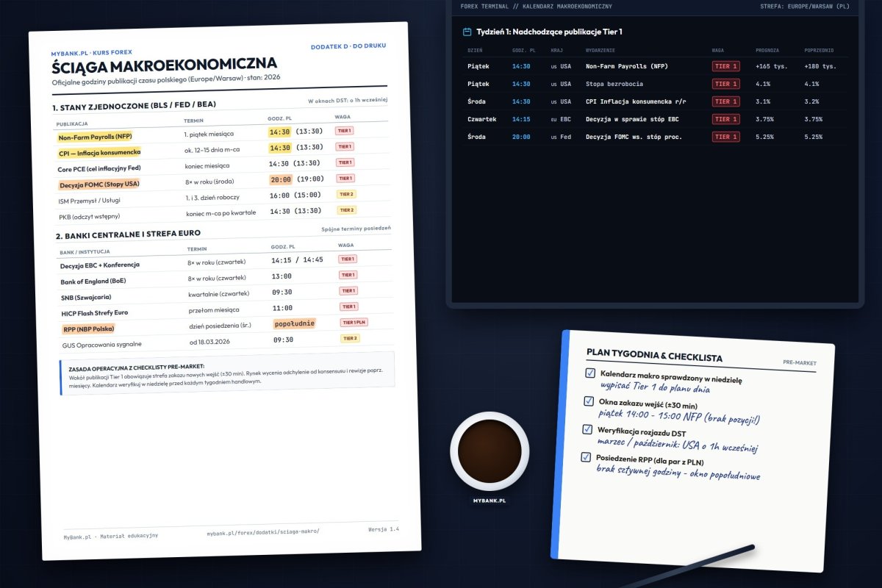This screenshot has height=588, width=882.
Task: Click HICP Flash Strefy Euro row
Action: click(226, 309)
